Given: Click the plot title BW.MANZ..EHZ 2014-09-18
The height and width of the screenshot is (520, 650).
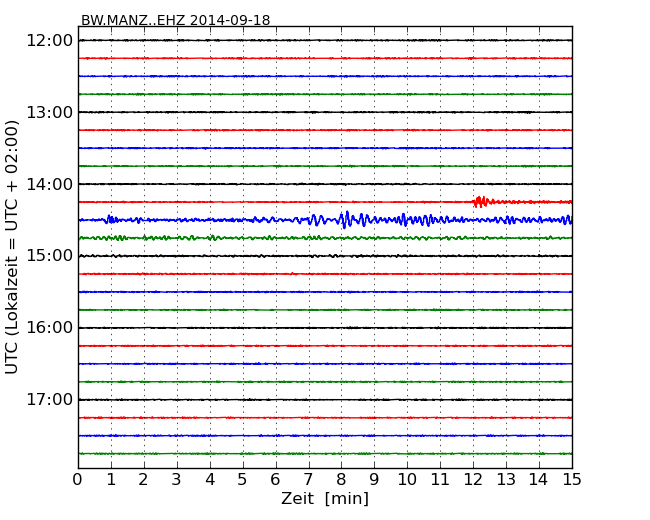Looking at the screenshot, I should point(175,20).
